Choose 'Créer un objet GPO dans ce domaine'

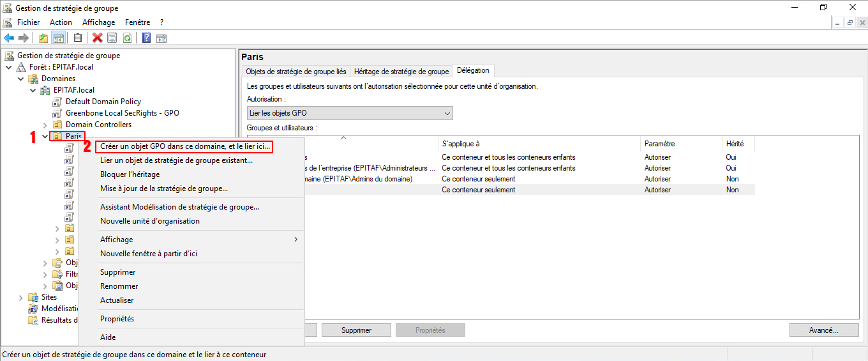(x=185, y=146)
